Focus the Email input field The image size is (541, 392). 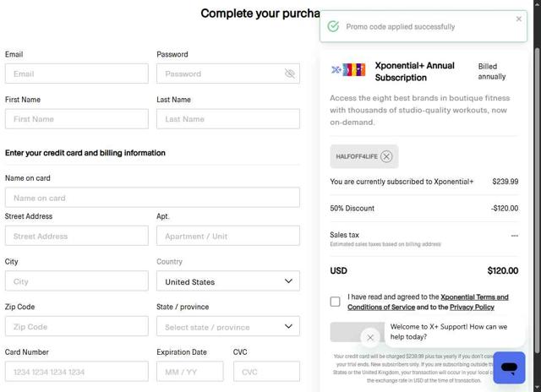tap(77, 73)
